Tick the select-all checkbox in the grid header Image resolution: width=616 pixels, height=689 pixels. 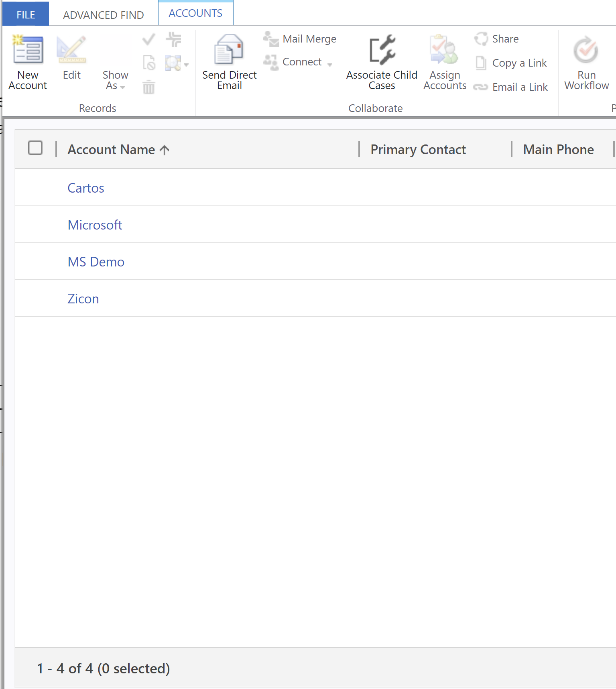(35, 148)
